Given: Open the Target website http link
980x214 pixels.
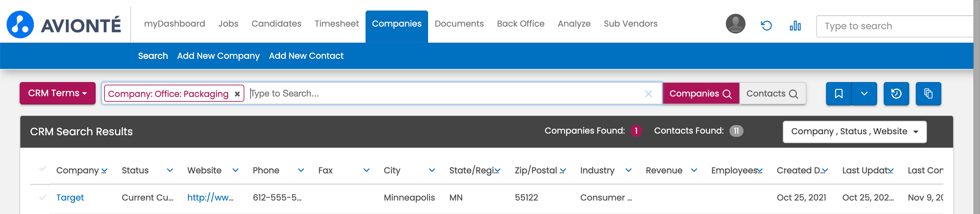Looking at the screenshot, I should [x=210, y=198].
